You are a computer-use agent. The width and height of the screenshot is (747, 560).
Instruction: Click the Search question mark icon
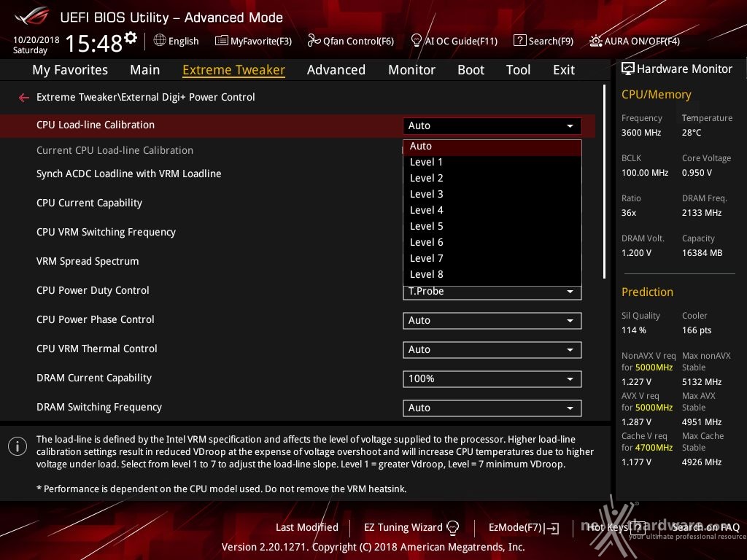click(x=519, y=41)
